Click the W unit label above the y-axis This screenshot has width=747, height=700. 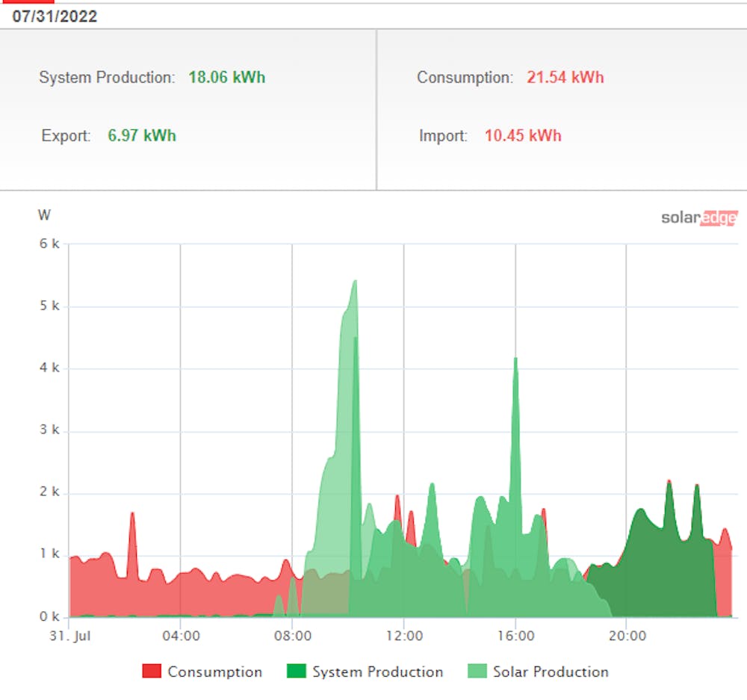tap(44, 215)
